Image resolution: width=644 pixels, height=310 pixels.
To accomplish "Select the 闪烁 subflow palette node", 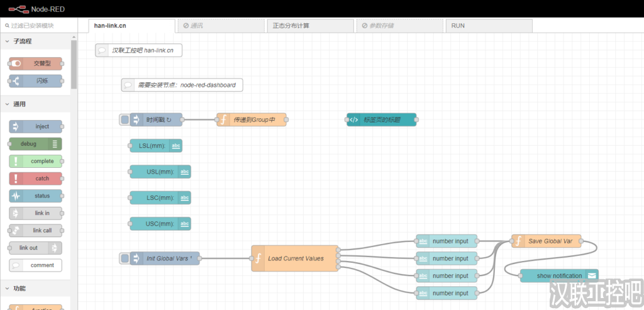I will [35, 81].
